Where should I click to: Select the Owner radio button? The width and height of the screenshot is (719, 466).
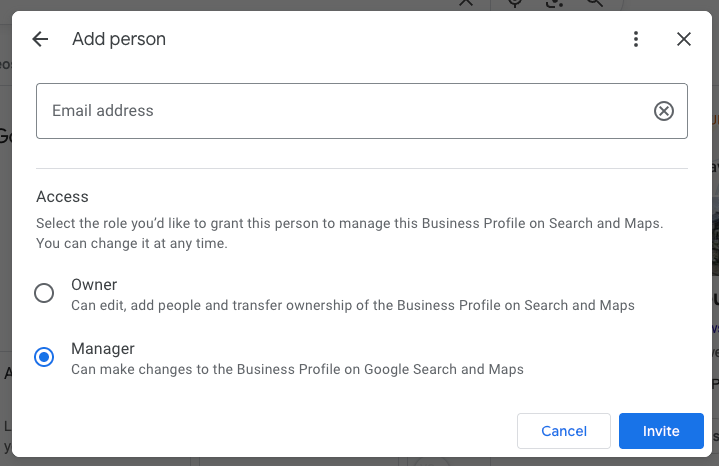(44, 293)
